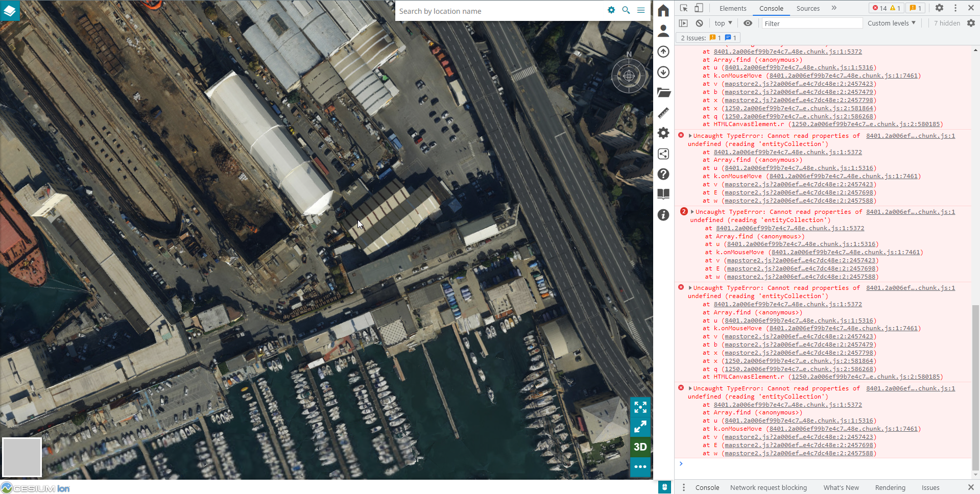This screenshot has height=494, width=980.
Task: Show the about info icon
Action: [x=663, y=215]
